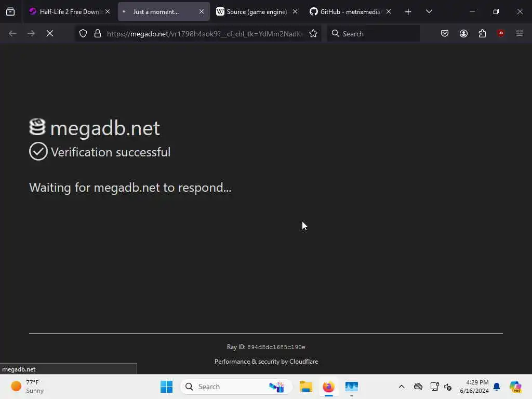Open the Firefox View tabs overview icon
Screen dimensions: 532x399
tap(10, 11)
